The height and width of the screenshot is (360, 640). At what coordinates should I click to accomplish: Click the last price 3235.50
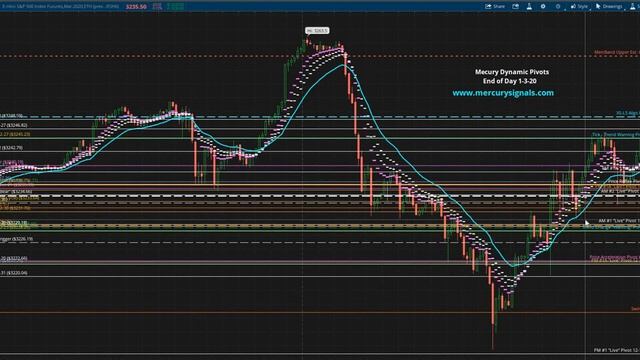[x=136, y=7]
